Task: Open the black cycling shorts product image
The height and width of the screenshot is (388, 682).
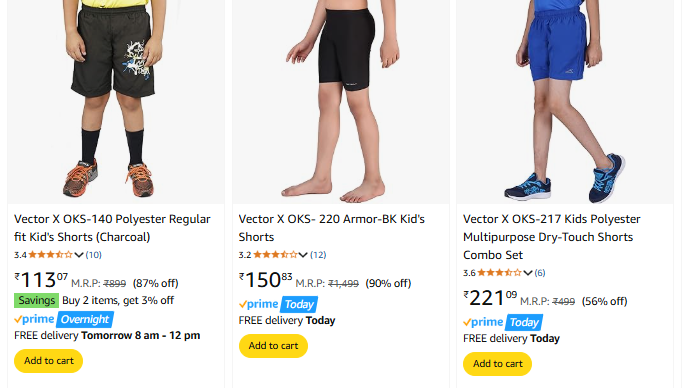Action: click(x=341, y=102)
